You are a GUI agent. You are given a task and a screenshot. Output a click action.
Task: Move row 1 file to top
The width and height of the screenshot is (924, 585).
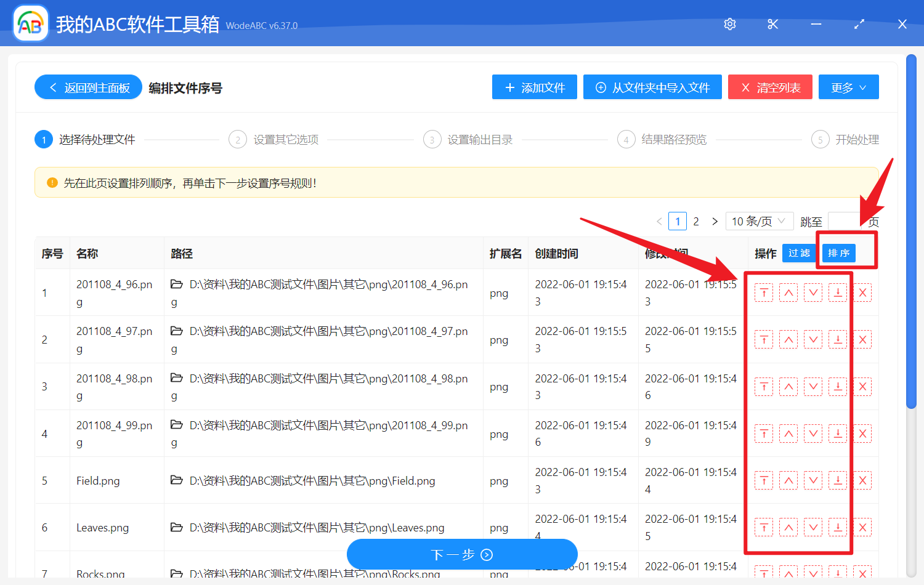(764, 293)
